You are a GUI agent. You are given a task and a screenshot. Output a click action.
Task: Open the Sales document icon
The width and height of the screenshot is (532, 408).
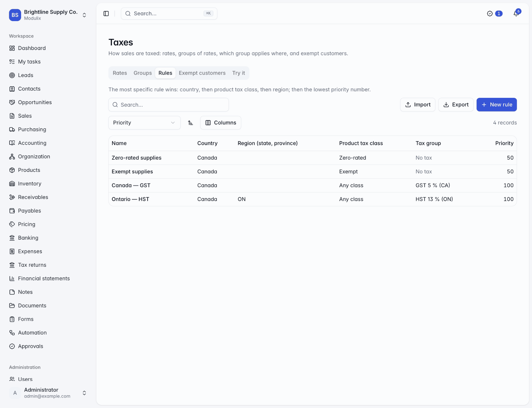[12, 116]
